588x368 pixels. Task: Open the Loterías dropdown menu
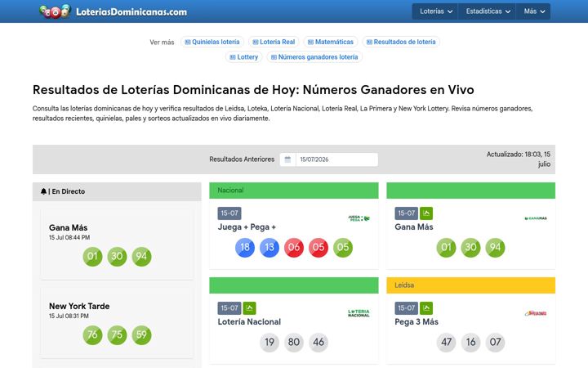pyautogui.click(x=436, y=11)
